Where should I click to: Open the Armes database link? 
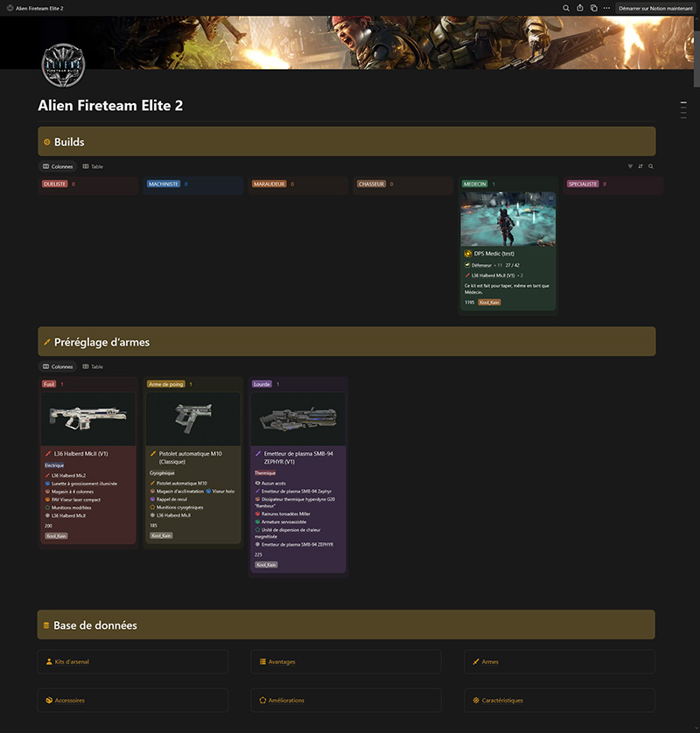[x=559, y=661]
